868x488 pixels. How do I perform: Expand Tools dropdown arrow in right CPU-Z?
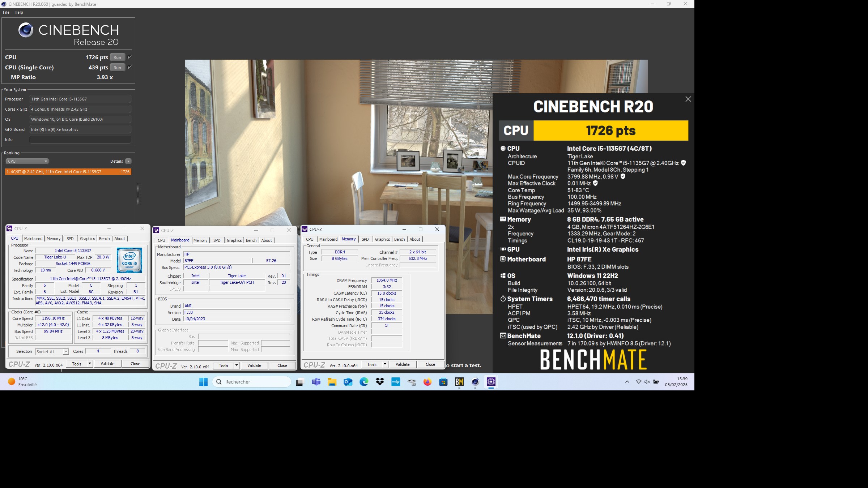point(385,364)
